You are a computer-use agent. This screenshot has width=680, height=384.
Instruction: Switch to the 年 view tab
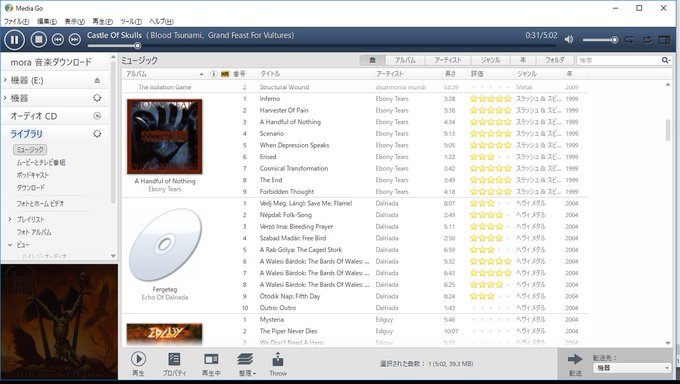tap(523, 60)
